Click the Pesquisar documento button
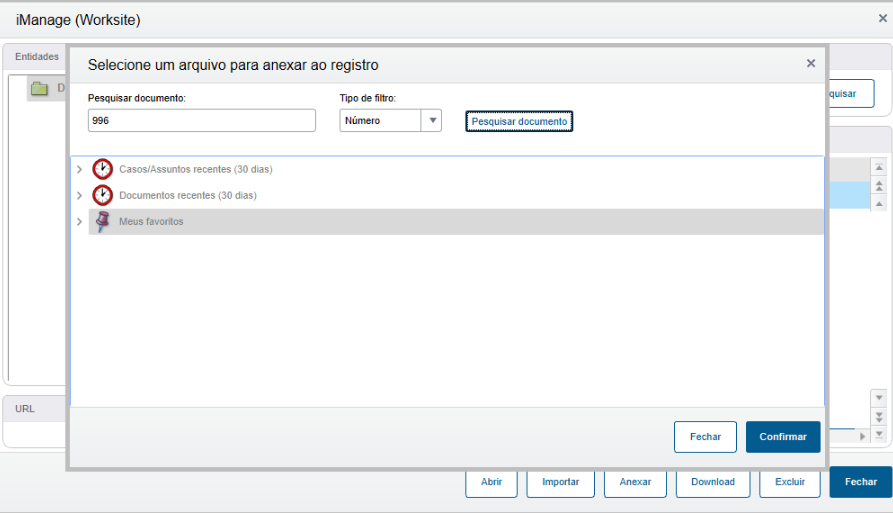The height and width of the screenshot is (513, 893). (x=519, y=121)
